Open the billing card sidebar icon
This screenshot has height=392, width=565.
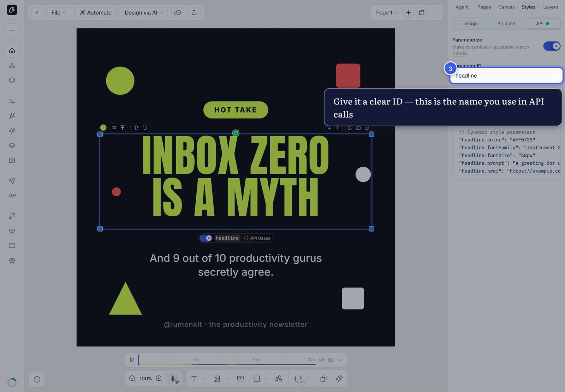click(12, 246)
